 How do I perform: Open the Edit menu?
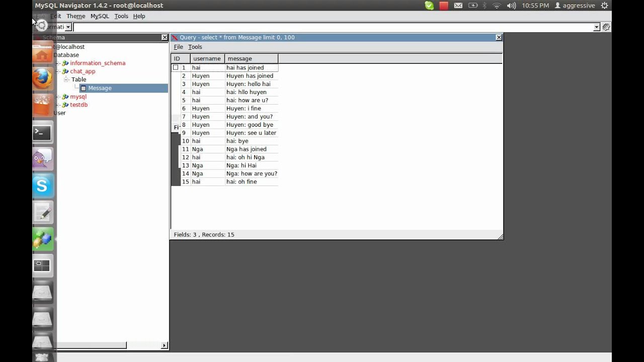click(x=55, y=16)
